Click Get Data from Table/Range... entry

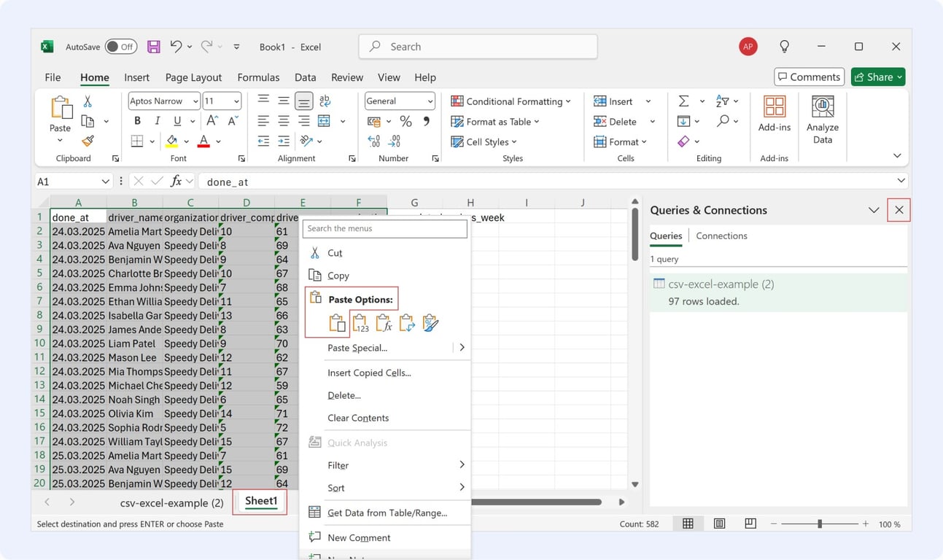387,513
